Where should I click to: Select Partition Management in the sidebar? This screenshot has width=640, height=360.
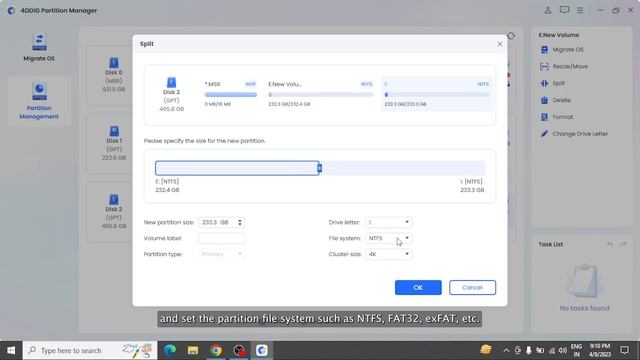pos(39,101)
